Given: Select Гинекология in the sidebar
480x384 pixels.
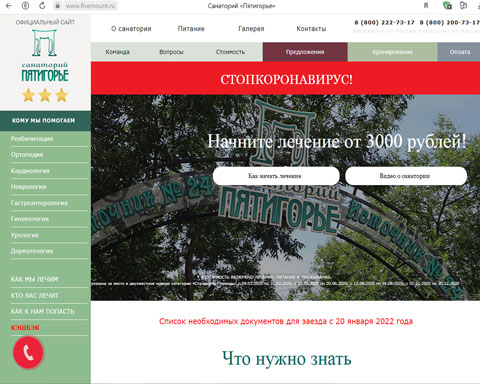Looking at the screenshot, I should pos(30,219).
